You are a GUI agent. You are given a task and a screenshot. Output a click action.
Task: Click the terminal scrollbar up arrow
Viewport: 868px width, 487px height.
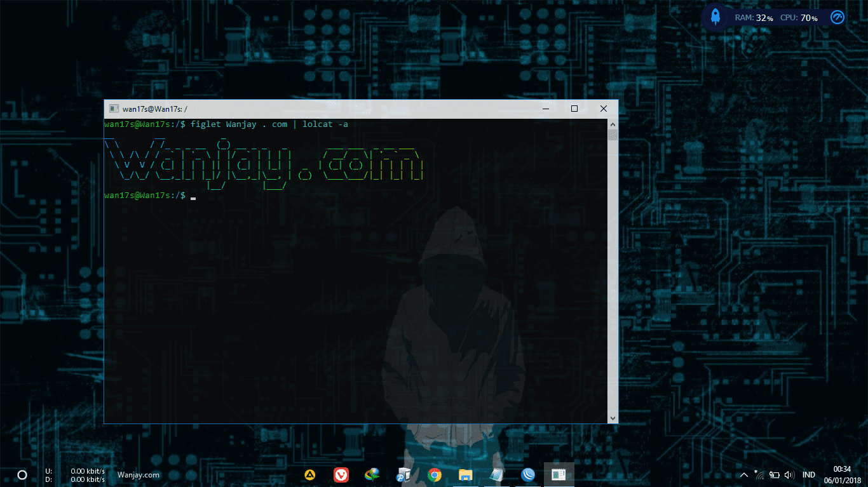point(613,124)
